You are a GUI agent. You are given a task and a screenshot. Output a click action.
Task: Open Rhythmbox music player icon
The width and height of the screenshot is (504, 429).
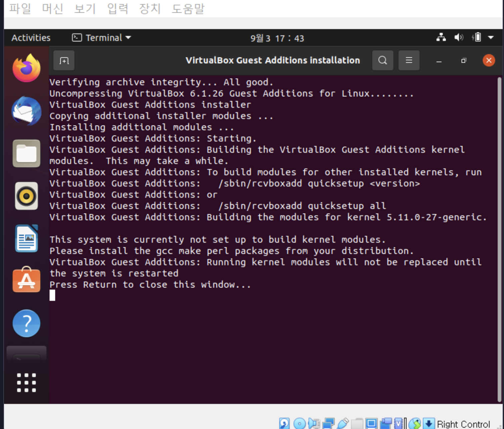[x=26, y=196]
